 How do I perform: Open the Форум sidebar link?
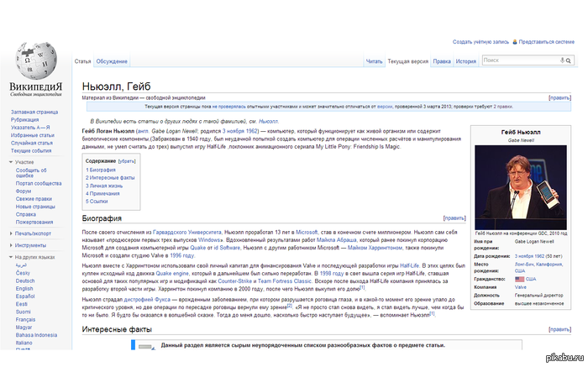[24, 191]
